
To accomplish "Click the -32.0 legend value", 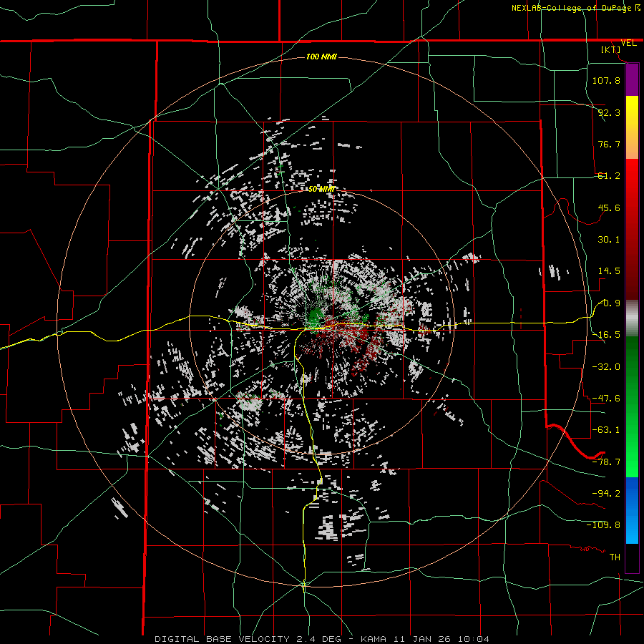I will 606,367.
